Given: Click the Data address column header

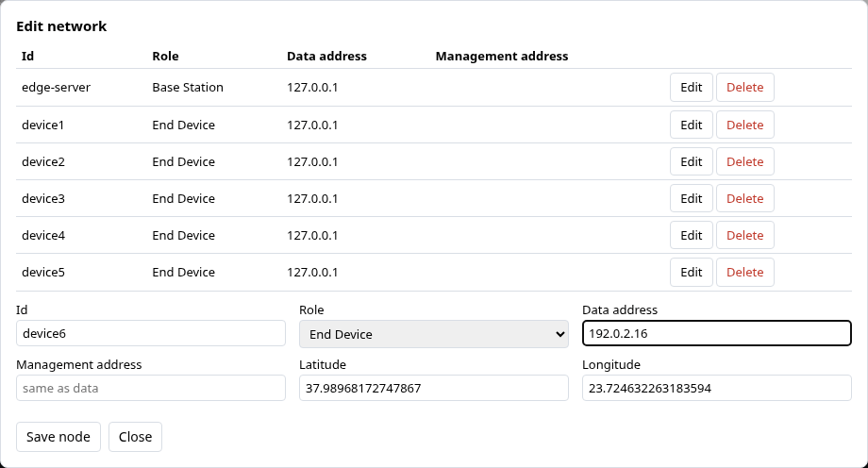Looking at the screenshot, I should click(326, 56).
